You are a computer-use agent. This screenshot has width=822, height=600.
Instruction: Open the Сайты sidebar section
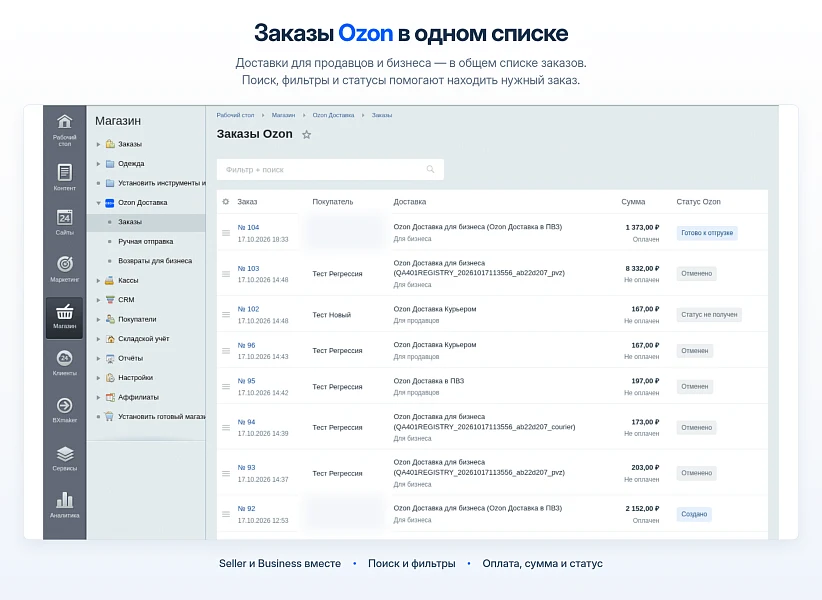click(x=64, y=222)
